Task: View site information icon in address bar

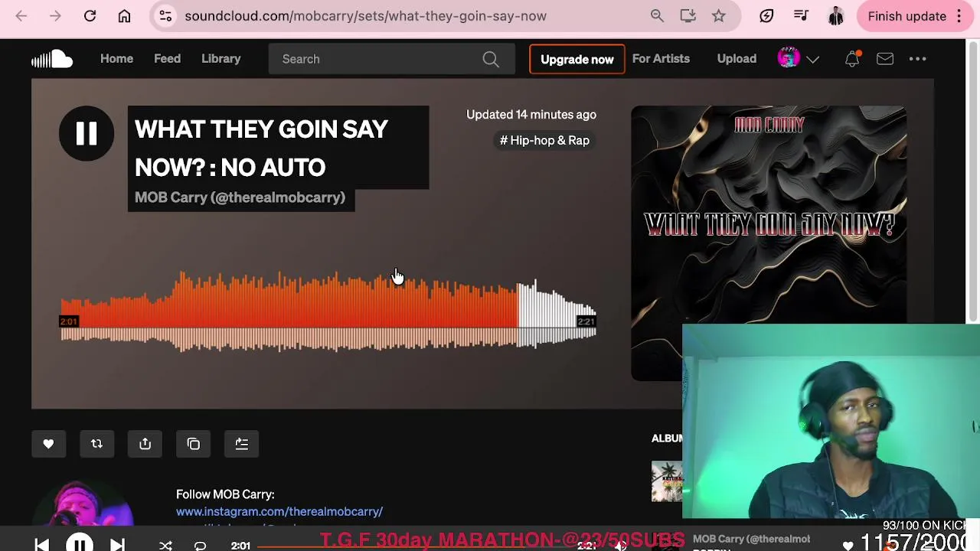Action: point(165,16)
